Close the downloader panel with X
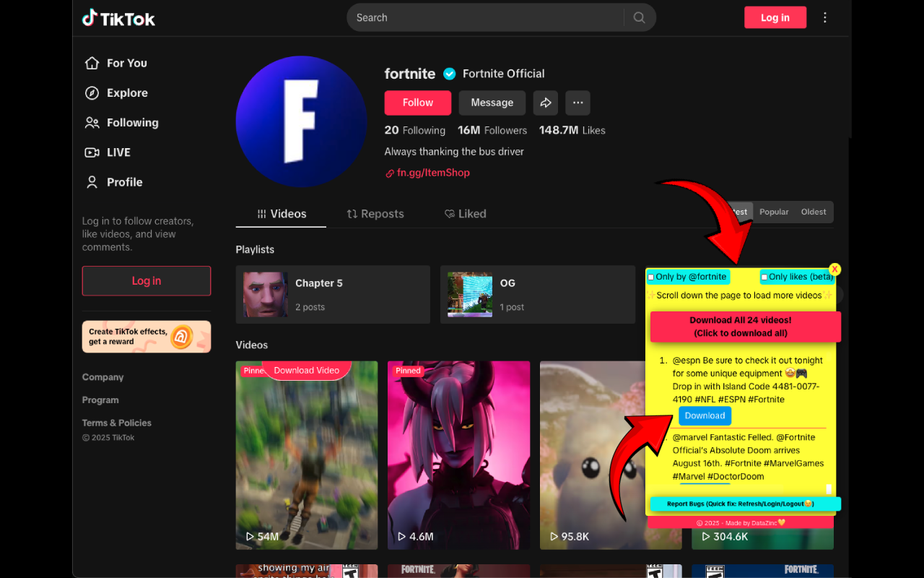The image size is (924, 578). [x=834, y=269]
